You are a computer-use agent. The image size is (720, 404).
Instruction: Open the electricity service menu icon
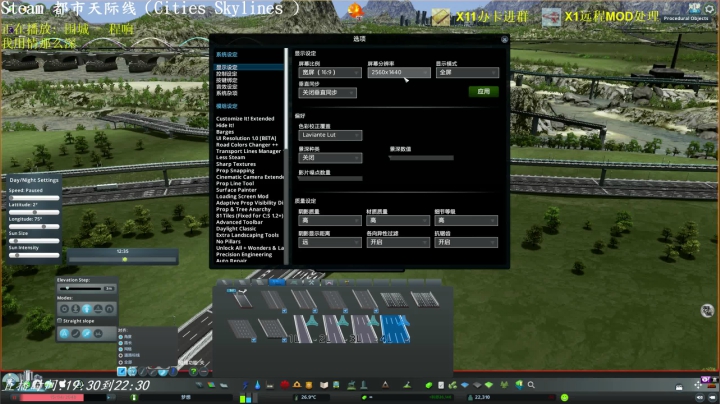[x=245, y=385]
